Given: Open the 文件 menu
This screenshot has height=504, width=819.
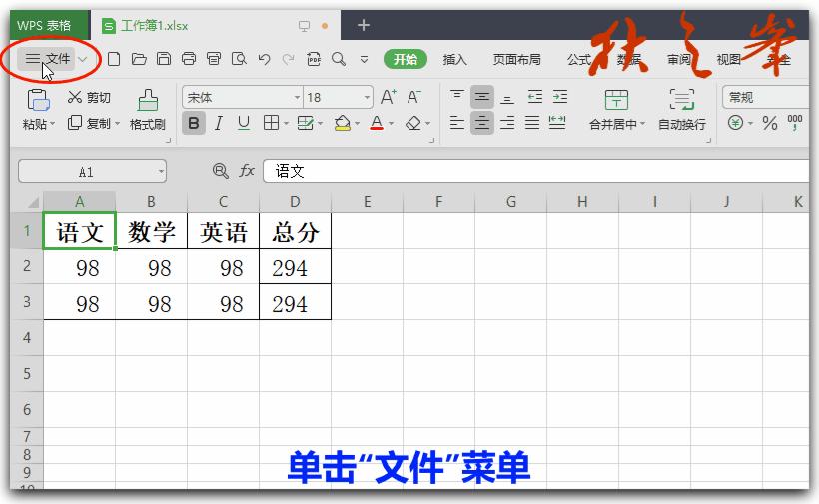Looking at the screenshot, I should 48,59.
